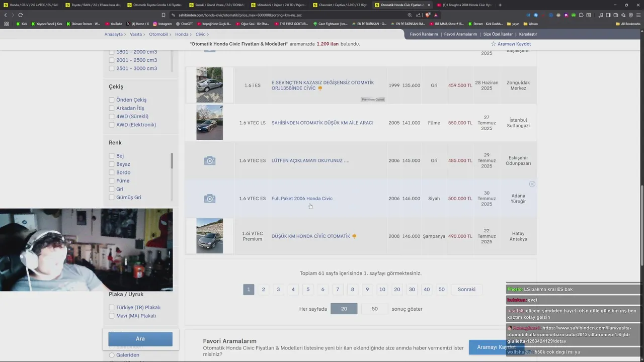Select the Galeriden radio option
The width and height of the screenshot is (644, 362).
(112, 355)
